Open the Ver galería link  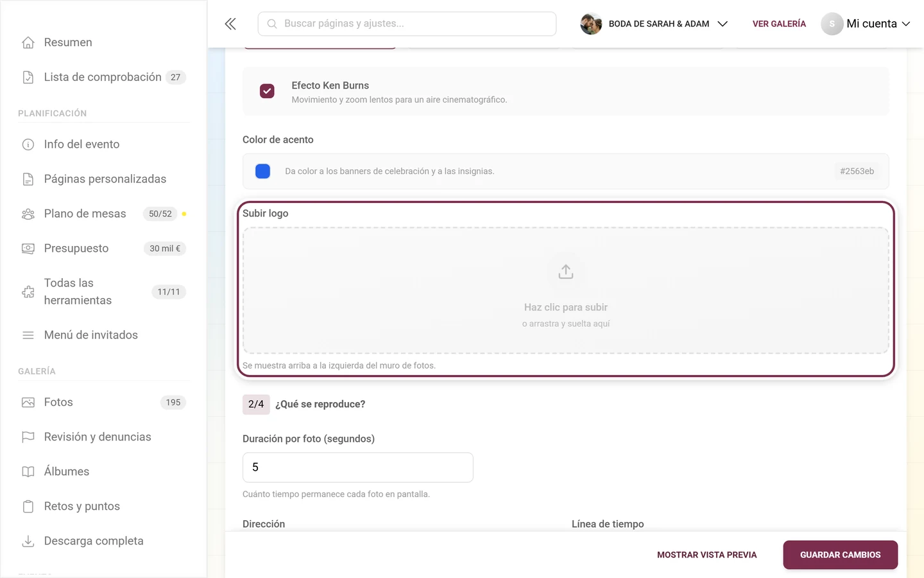(779, 24)
